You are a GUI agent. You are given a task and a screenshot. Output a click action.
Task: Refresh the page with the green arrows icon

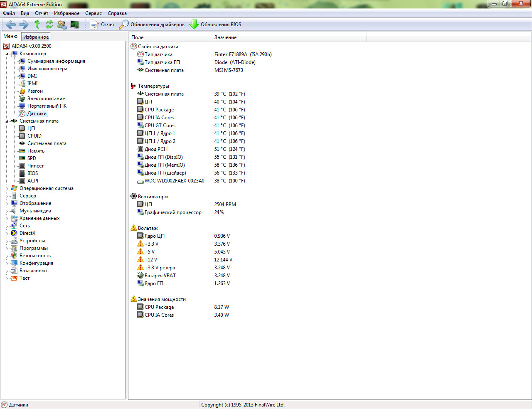tap(49, 25)
